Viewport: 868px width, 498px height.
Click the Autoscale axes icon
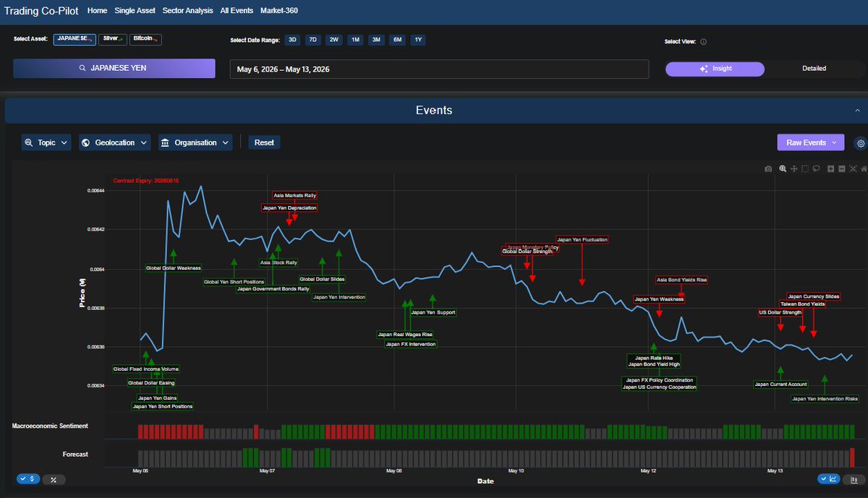point(853,168)
